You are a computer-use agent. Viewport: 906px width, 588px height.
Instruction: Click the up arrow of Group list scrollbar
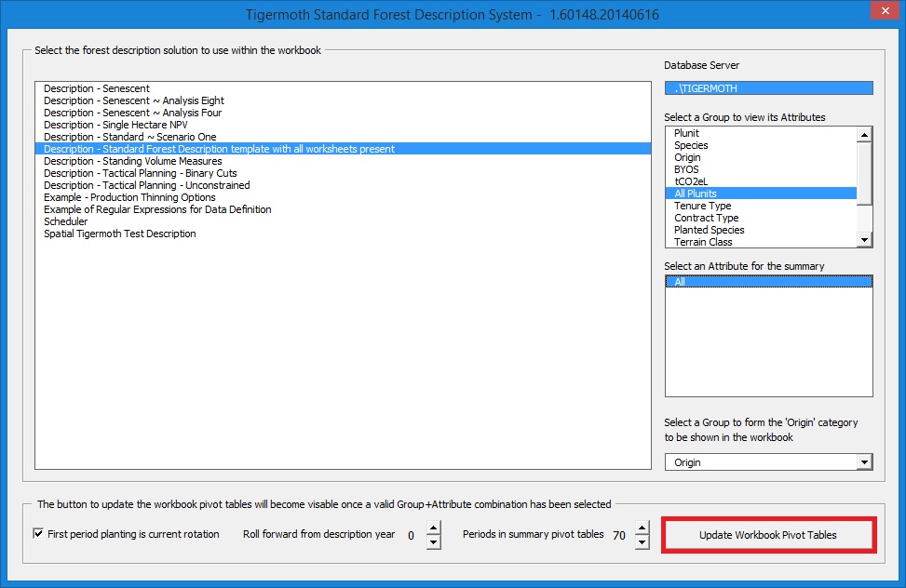coord(864,135)
